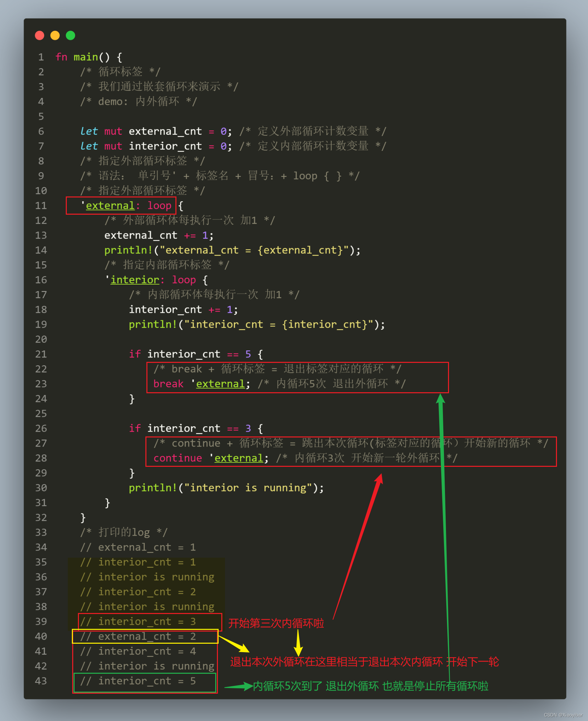This screenshot has height=721, width=588.
Task: Click line number 10 in gutter
Action: [x=41, y=191]
